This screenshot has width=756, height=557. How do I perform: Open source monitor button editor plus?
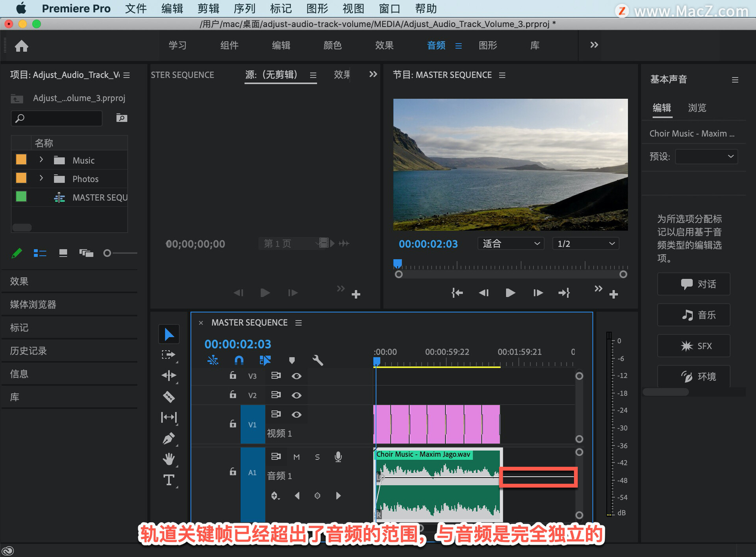(x=356, y=294)
